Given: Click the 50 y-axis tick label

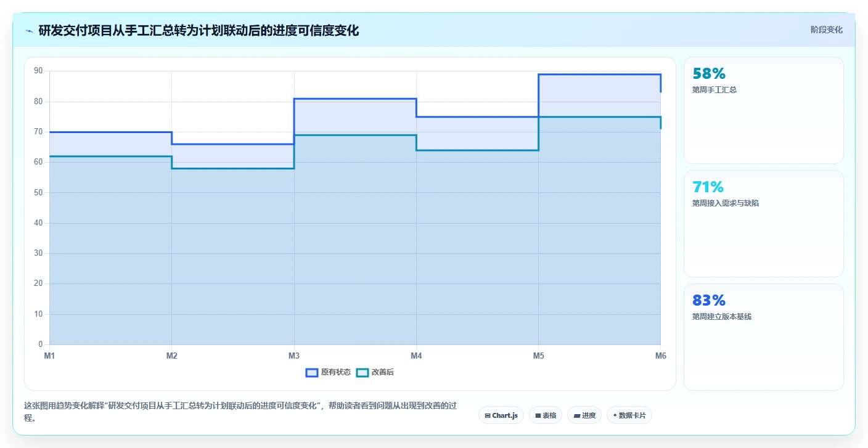Looking at the screenshot, I should pos(38,192).
